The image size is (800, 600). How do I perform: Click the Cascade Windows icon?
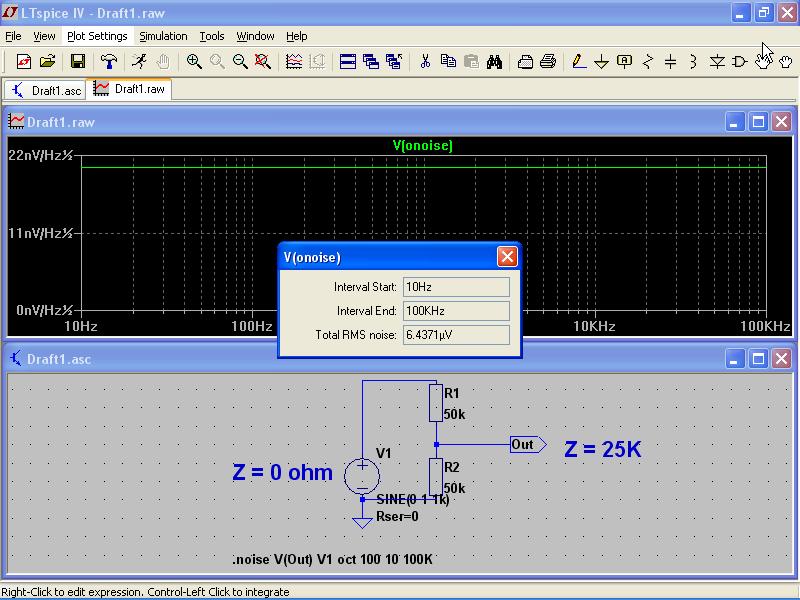click(371, 62)
